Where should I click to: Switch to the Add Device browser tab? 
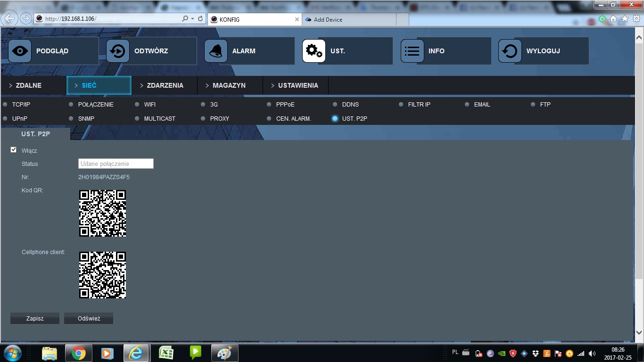pyautogui.click(x=349, y=19)
